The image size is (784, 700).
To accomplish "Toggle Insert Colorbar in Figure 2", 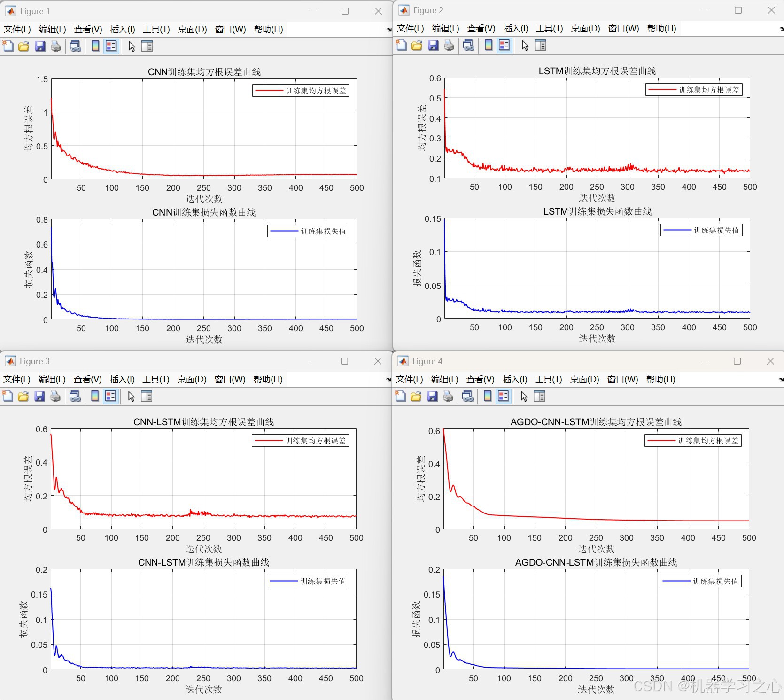I will [x=489, y=45].
